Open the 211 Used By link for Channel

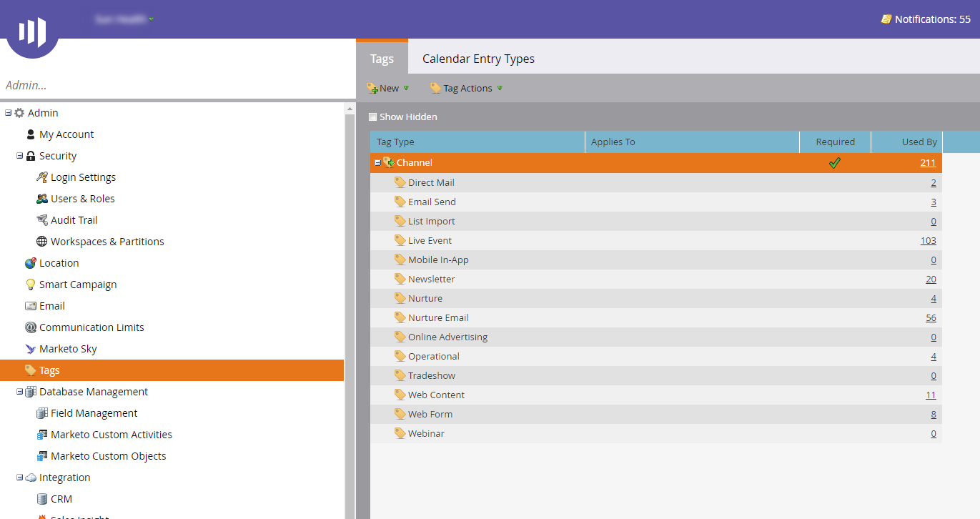pos(927,162)
